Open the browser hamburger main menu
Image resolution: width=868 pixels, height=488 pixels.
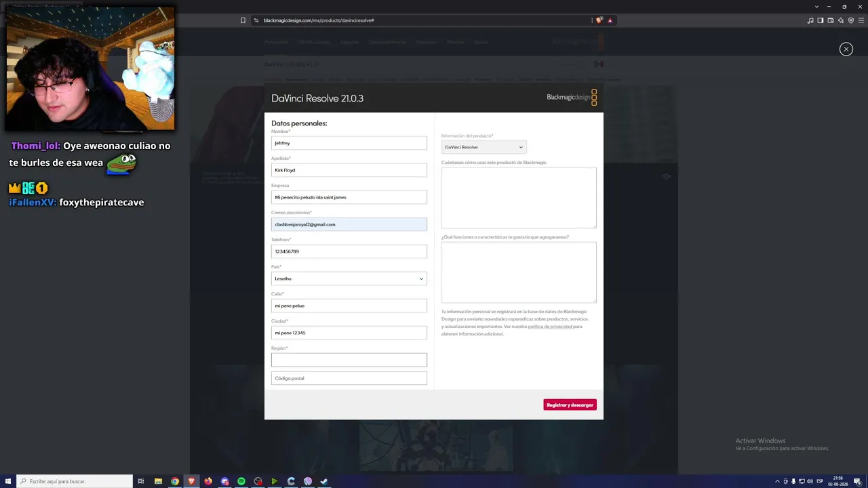861,20
